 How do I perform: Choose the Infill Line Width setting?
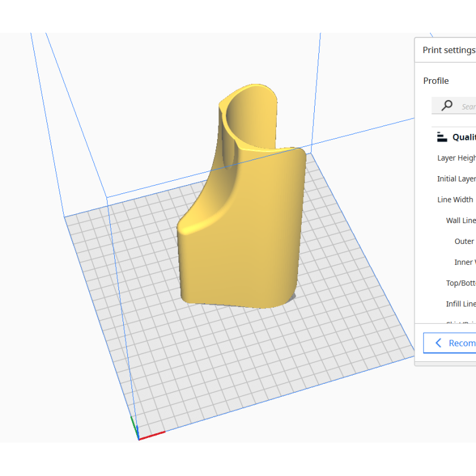461,303
